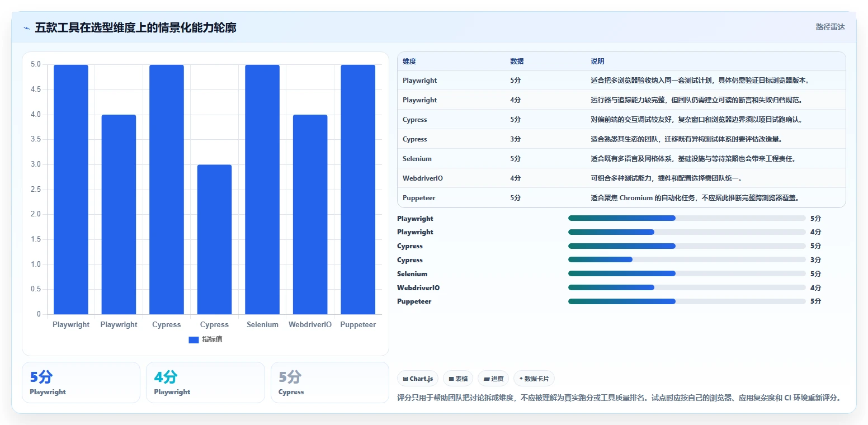Image resolution: width=868 pixels, height=425 pixels.
Task: Click the first Playwright bar reaching 5.0 in chart
Action: [71, 190]
